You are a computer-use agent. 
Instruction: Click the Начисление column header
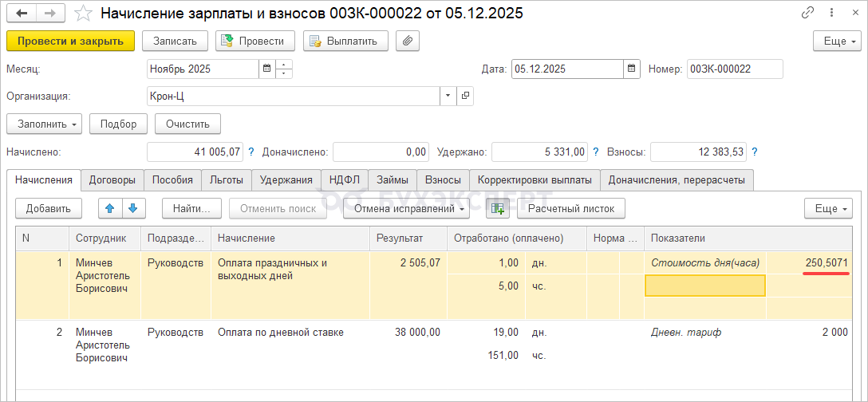(x=290, y=238)
